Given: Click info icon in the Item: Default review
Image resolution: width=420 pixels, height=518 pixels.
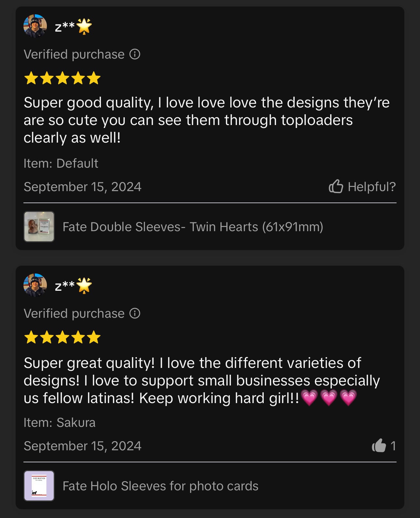Looking at the screenshot, I should click(135, 54).
